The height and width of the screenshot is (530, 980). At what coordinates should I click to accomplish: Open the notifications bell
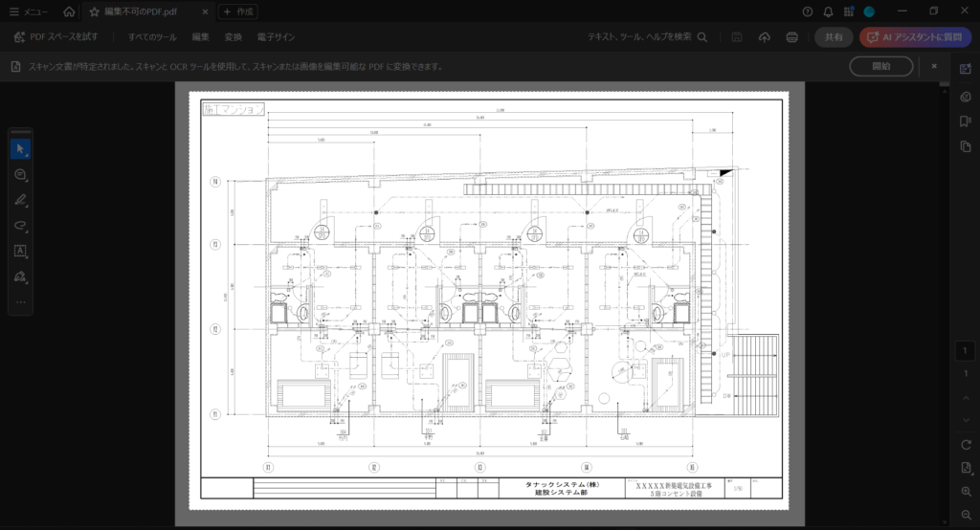coord(828,11)
